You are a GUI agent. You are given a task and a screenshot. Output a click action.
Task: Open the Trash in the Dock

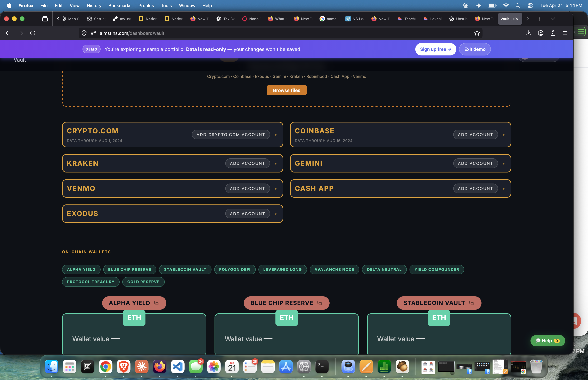pyautogui.click(x=536, y=367)
